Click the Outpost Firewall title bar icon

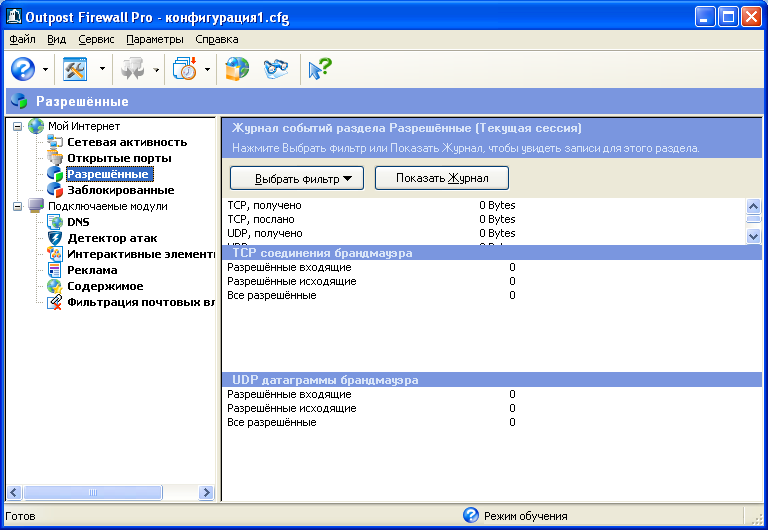[x=13, y=17]
